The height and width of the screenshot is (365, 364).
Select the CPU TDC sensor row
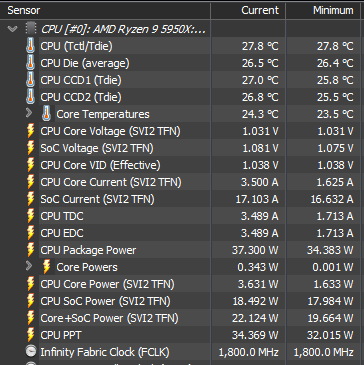pos(182,216)
